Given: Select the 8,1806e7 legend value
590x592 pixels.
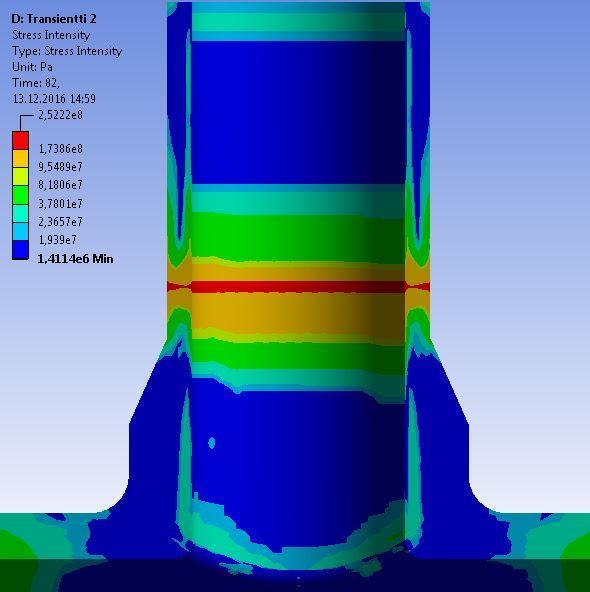Looking at the screenshot, I should pos(60,185).
